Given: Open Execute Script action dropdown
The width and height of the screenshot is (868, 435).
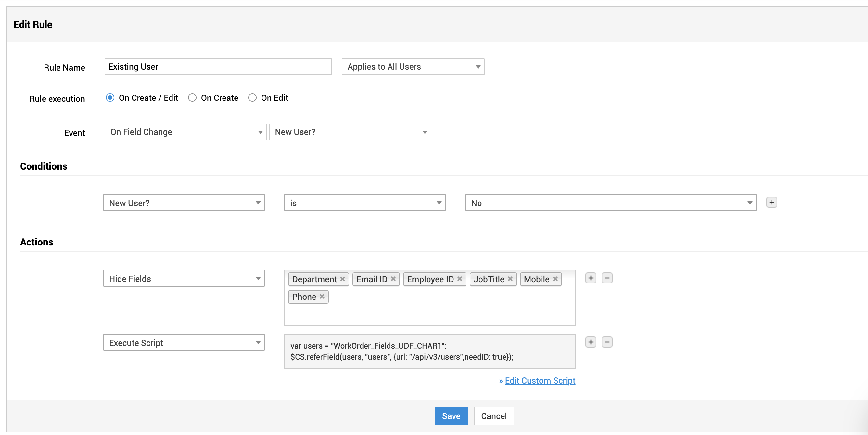Looking at the screenshot, I should 184,343.
